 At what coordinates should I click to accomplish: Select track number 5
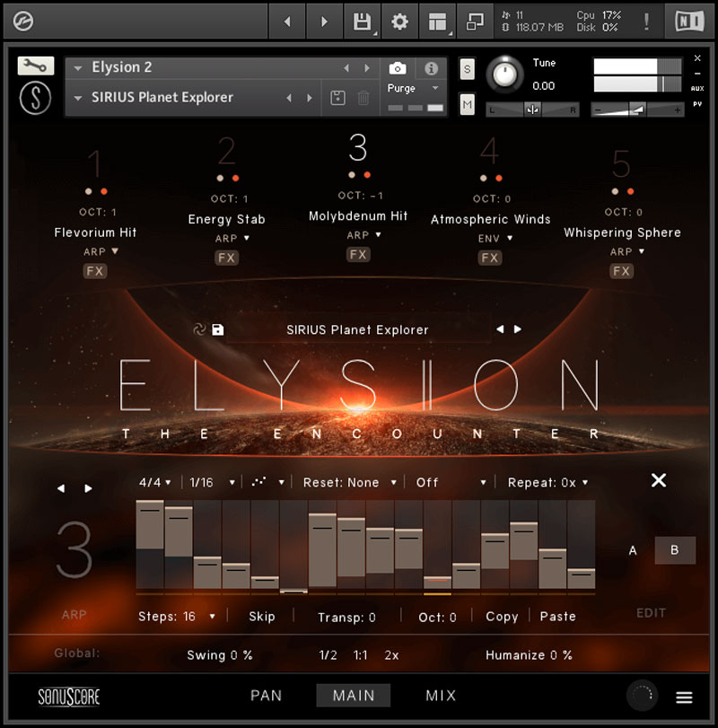point(621,164)
